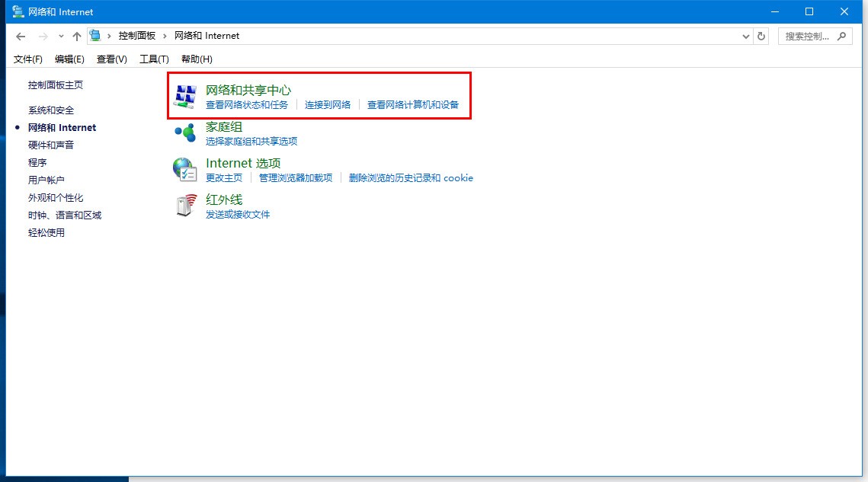Expand the chevron after 控制面板 breadcrumb
The height and width of the screenshot is (482, 868).
click(x=165, y=36)
